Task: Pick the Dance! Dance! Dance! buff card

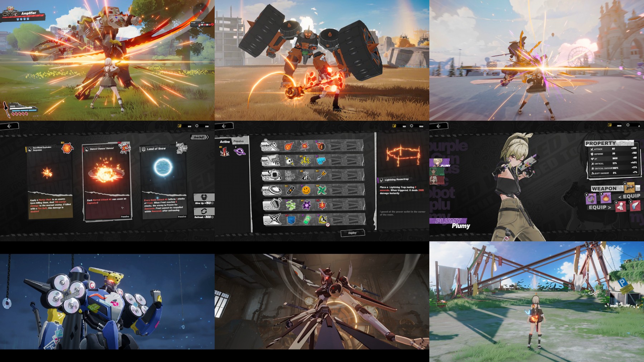Action: pyautogui.click(x=107, y=182)
